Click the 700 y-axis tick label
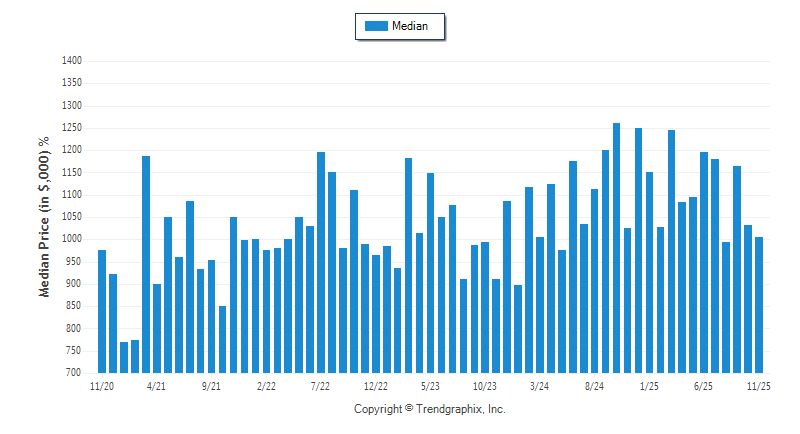The height and width of the screenshot is (434, 800). [73, 372]
